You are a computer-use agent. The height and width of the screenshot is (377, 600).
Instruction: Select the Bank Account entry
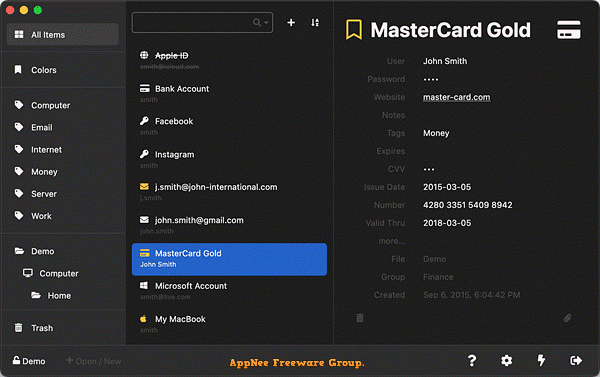click(229, 93)
